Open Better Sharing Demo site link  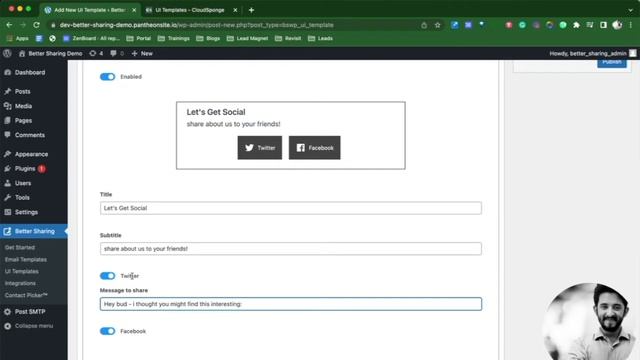[x=51, y=53]
